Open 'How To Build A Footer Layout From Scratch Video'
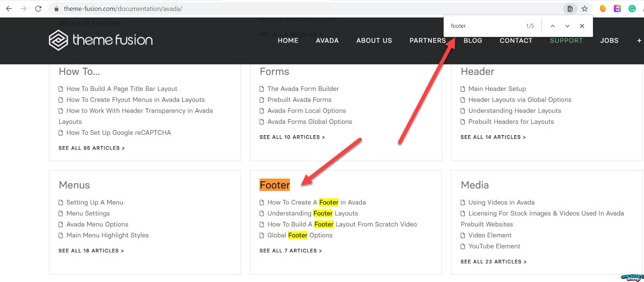 coord(342,224)
